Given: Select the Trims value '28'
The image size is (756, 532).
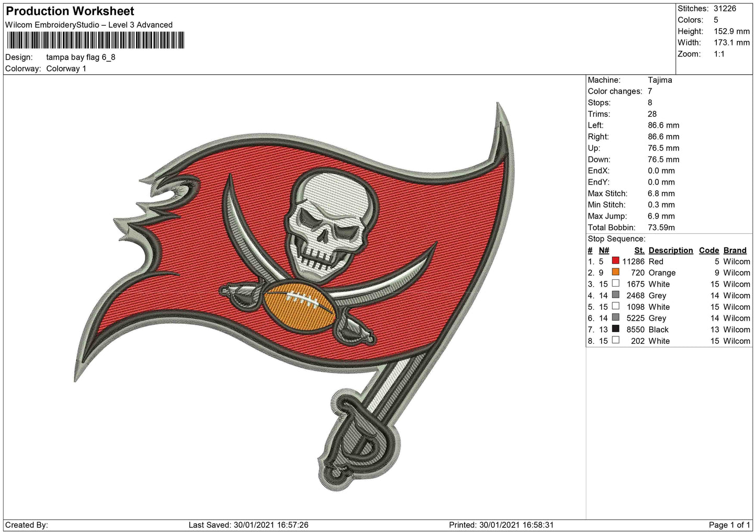Looking at the screenshot, I should tap(652, 114).
